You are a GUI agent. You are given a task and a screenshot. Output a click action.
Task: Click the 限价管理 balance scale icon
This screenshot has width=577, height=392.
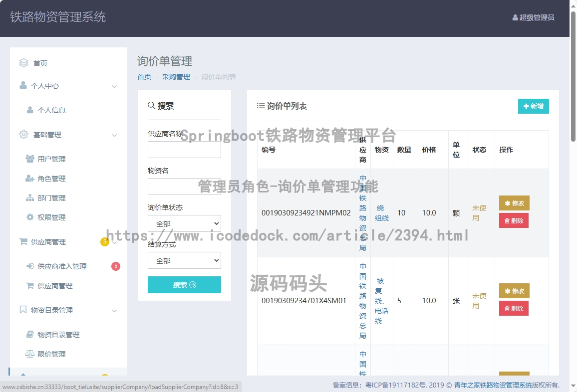30,354
